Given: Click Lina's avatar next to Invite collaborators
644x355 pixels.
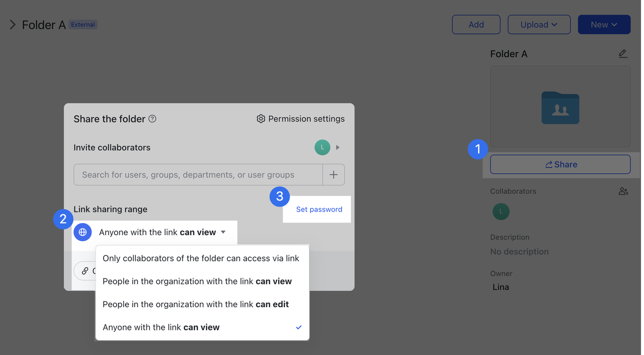Looking at the screenshot, I should click(322, 147).
